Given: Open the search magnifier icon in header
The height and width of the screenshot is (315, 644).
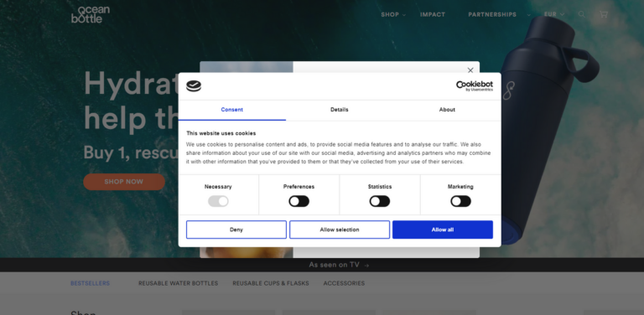Looking at the screenshot, I should coord(582,14).
